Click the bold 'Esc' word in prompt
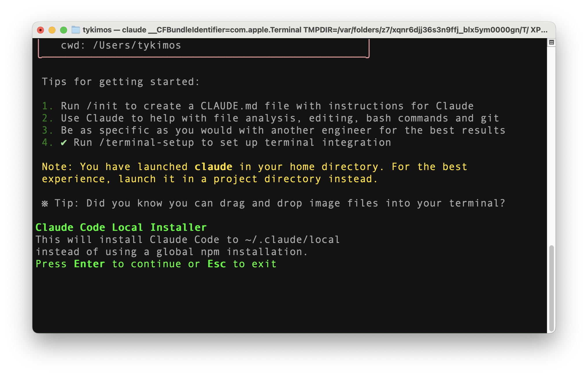 [217, 264]
